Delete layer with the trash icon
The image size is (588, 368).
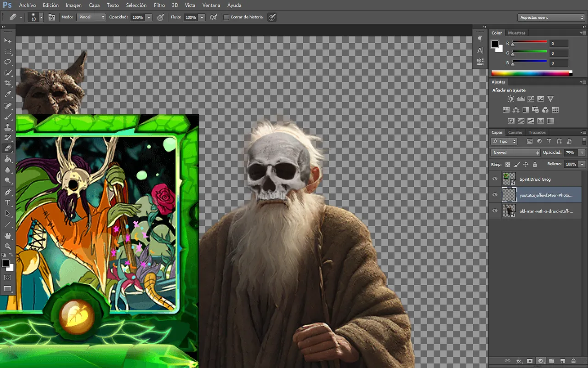pos(573,361)
